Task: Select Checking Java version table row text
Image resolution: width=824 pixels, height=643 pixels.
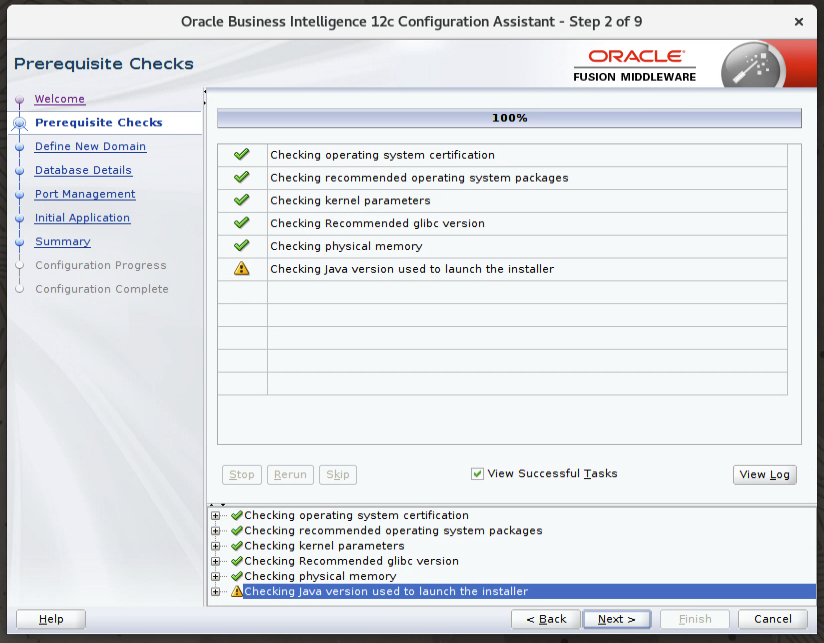Action: 412,269
